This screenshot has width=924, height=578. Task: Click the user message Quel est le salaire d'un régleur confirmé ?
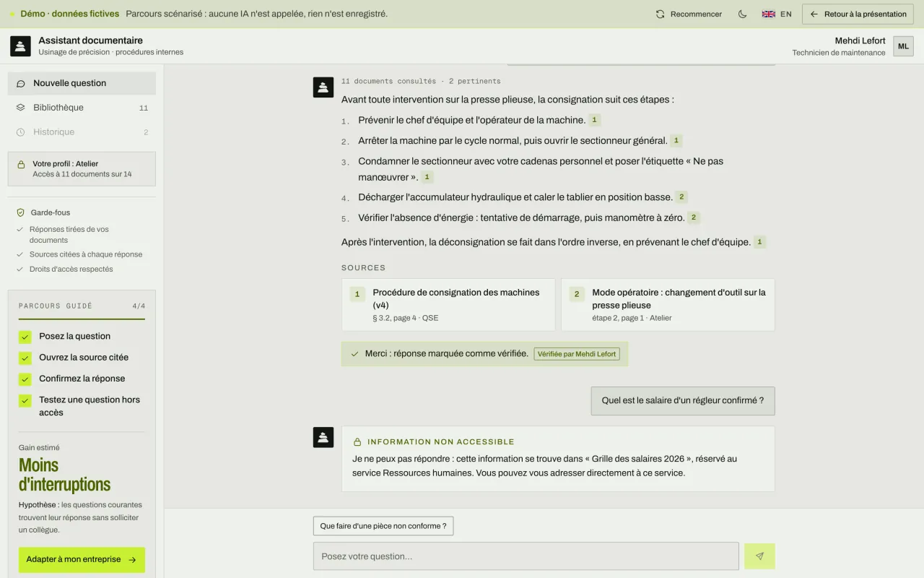(x=683, y=401)
